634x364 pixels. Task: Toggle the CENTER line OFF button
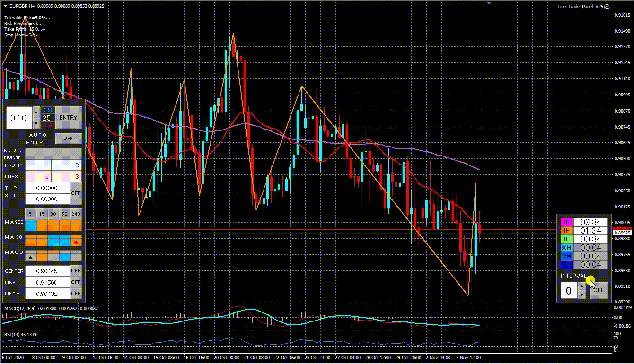point(76,271)
